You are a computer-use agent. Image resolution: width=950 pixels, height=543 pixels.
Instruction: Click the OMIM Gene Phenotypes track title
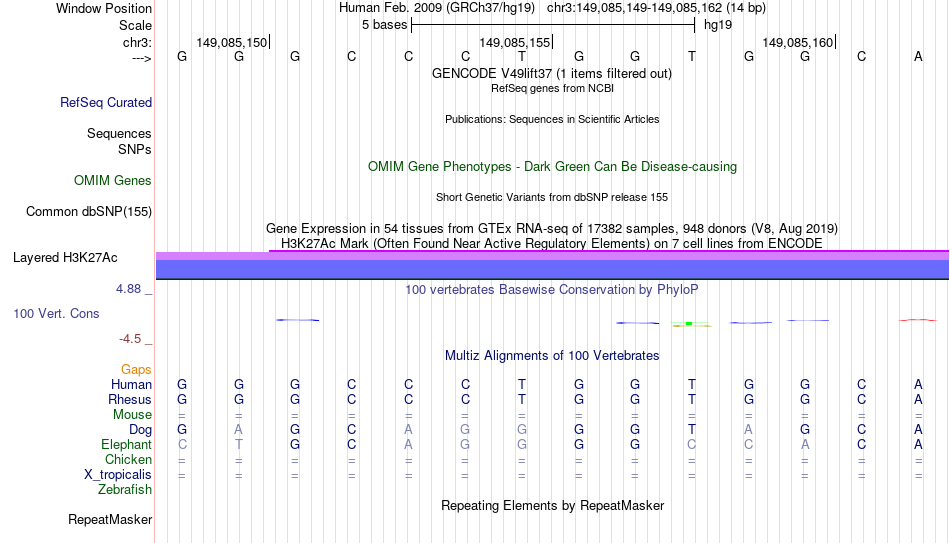point(552,167)
